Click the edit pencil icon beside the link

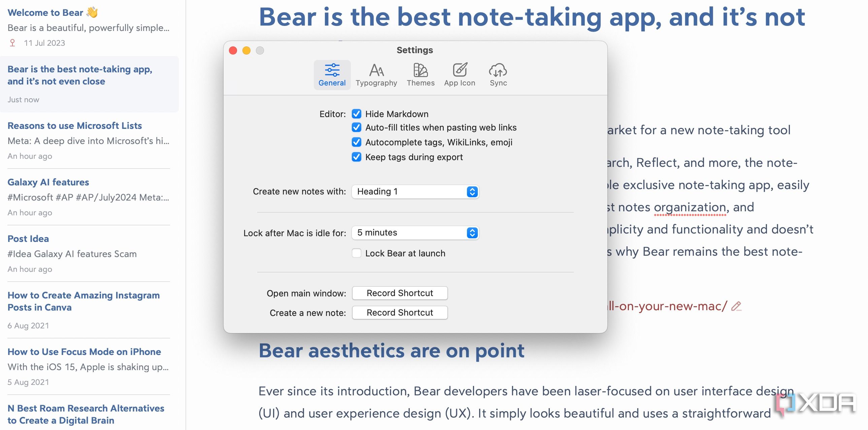(736, 306)
